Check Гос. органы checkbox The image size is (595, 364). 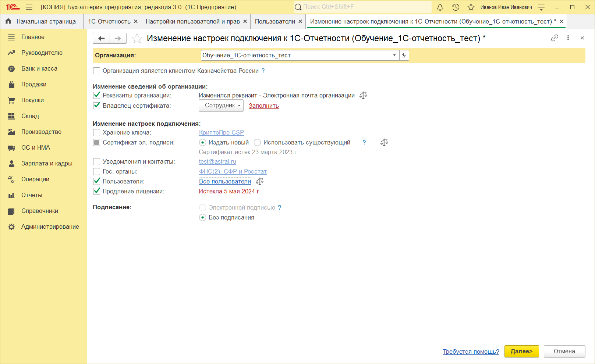pos(97,171)
